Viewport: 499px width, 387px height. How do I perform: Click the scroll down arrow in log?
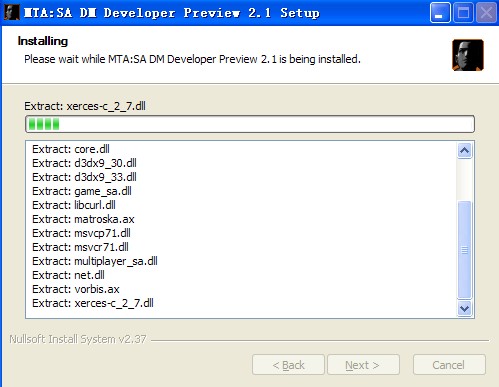pos(464,308)
